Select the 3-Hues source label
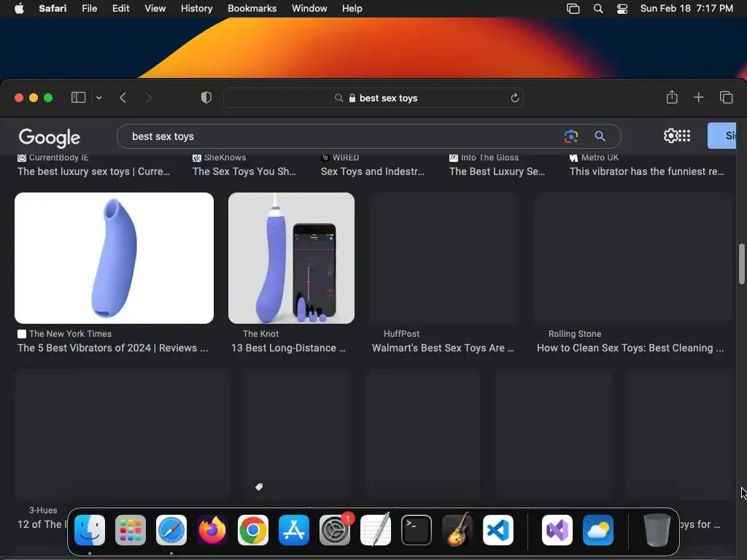Screen dimensions: 747x560 click(x=43, y=510)
